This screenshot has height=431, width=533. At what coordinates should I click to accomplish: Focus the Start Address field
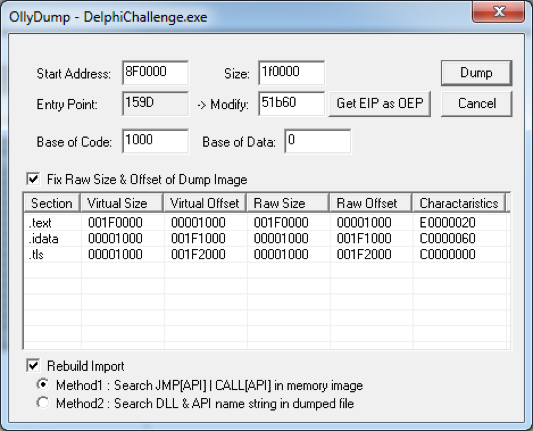tap(155, 73)
